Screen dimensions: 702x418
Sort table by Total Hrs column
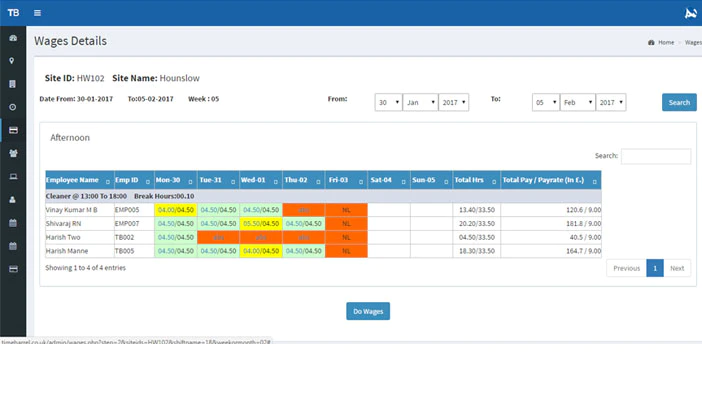click(x=476, y=180)
